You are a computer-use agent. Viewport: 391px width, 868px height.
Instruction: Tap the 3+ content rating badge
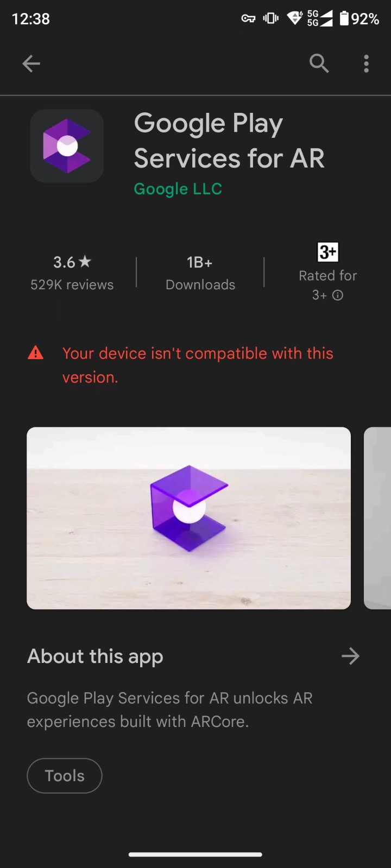pos(327,252)
